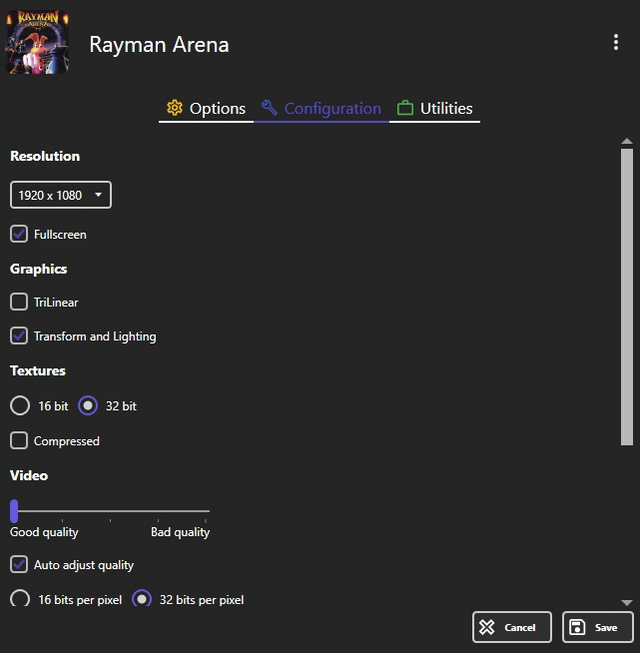Image resolution: width=640 pixels, height=653 pixels.
Task: Click the wrench icon beside Configuration
Action: tap(269, 108)
